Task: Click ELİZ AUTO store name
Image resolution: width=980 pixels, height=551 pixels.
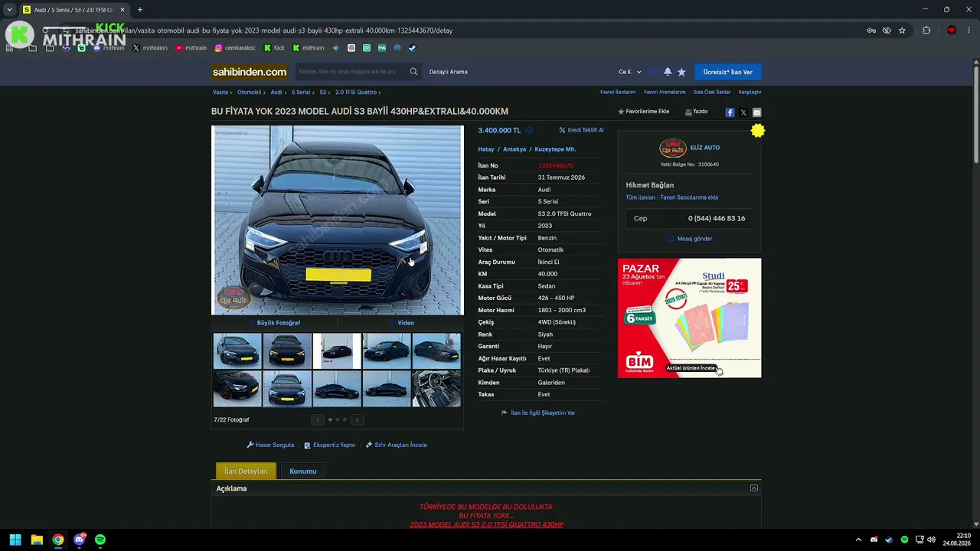Action: [x=705, y=148]
